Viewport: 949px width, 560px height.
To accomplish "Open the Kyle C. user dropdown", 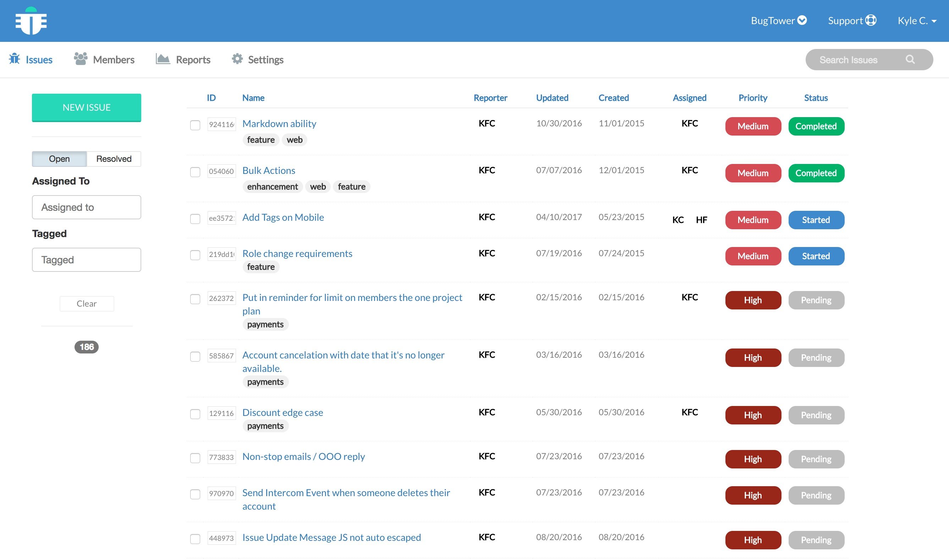I will [917, 21].
